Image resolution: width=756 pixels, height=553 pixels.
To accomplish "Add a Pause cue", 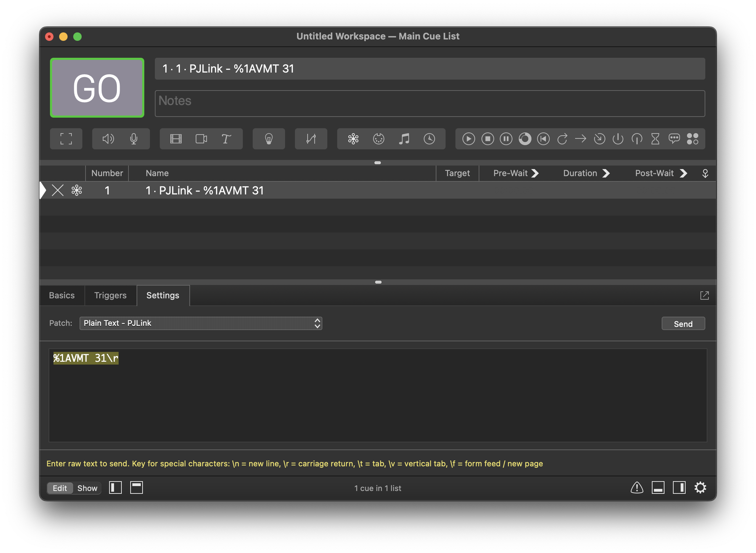I will point(506,138).
